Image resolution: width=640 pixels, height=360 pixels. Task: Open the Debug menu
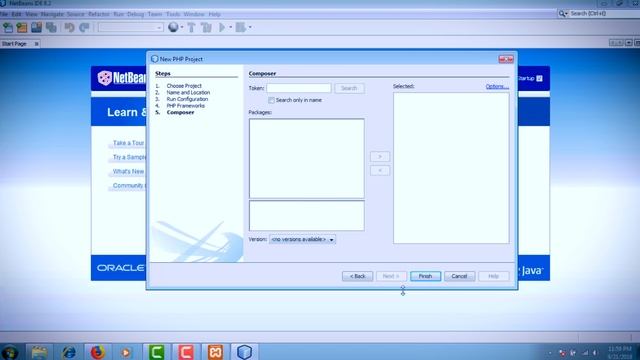pos(136,14)
